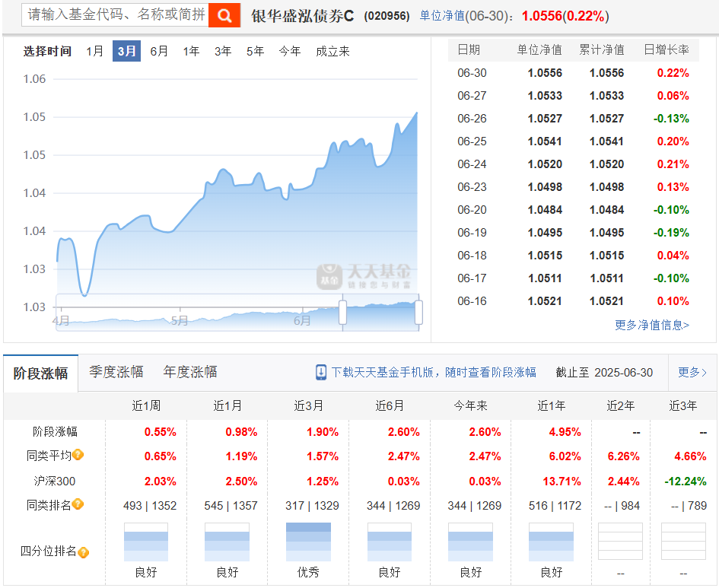The width and height of the screenshot is (719, 588).
Task: Click the 06-23 date row
Action: point(573,187)
